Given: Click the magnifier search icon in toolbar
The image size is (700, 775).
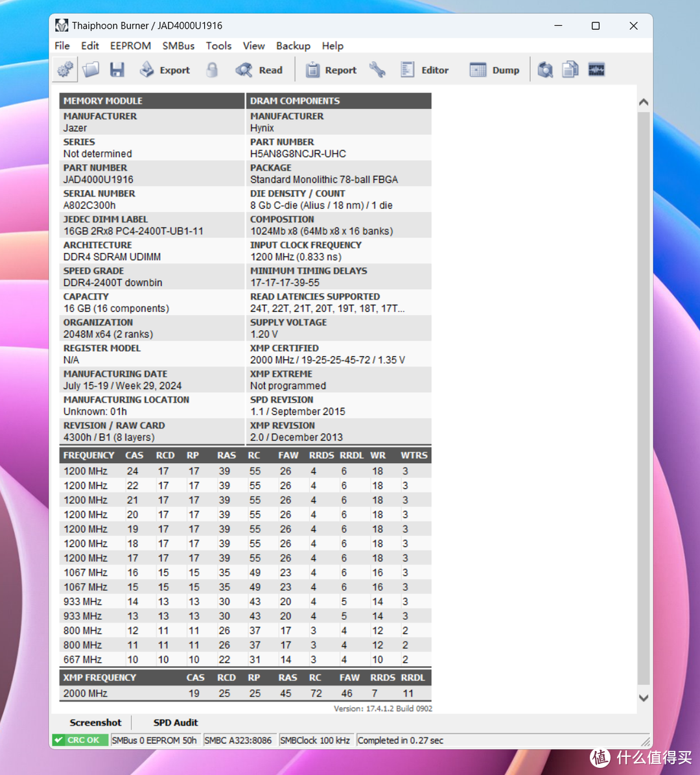Looking at the screenshot, I should pyautogui.click(x=545, y=69).
